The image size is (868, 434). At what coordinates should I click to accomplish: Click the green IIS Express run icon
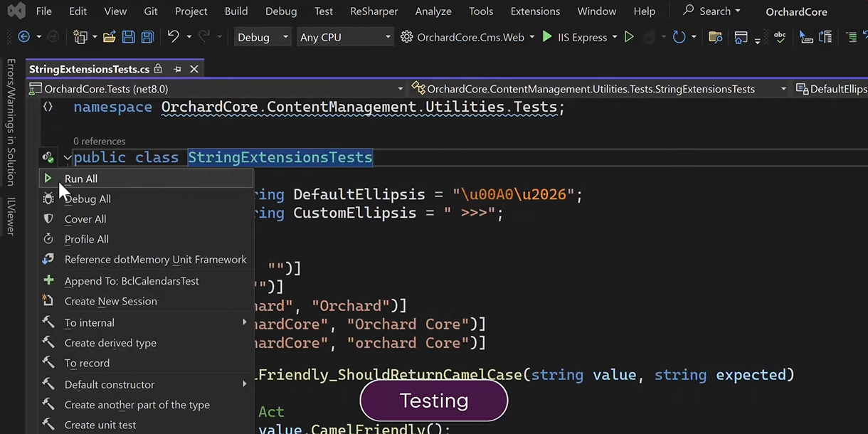click(x=547, y=37)
